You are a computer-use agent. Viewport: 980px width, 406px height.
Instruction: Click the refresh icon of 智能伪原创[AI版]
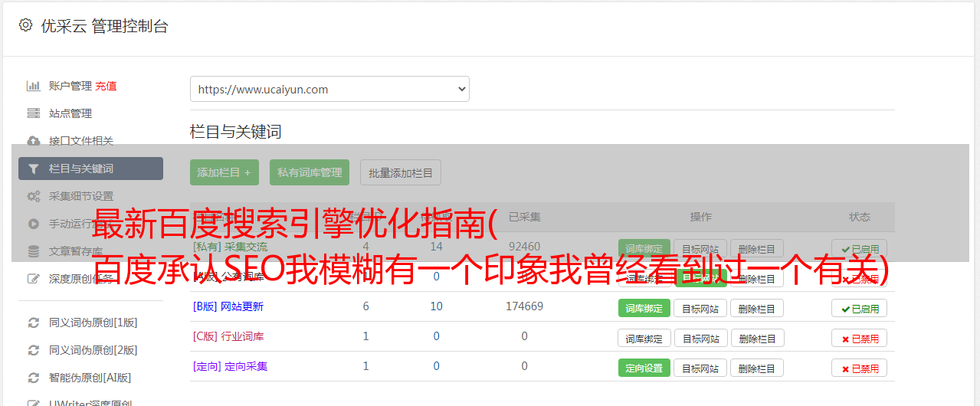33,378
